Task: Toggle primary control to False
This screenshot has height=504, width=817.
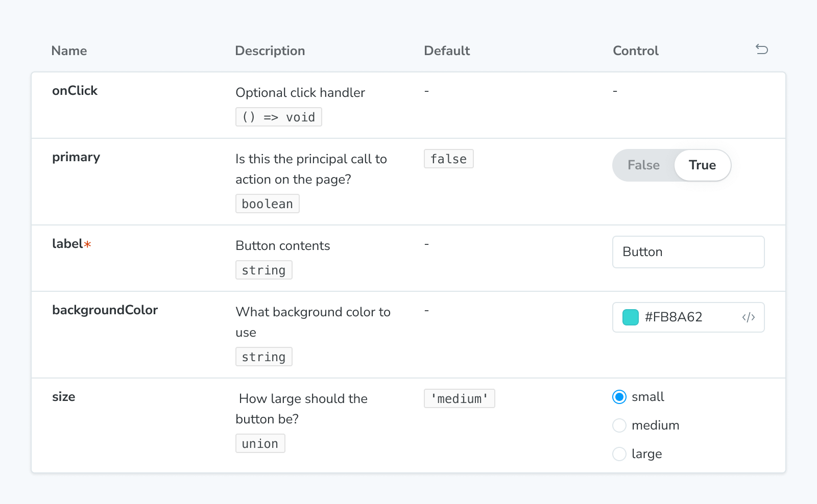Action: coord(643,165)
